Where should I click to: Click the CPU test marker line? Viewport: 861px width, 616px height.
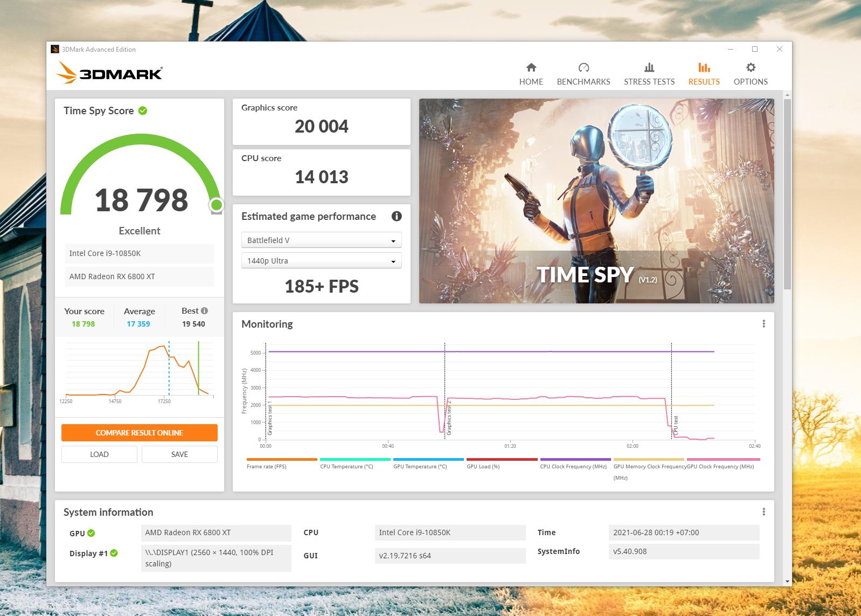click(671, 391)
